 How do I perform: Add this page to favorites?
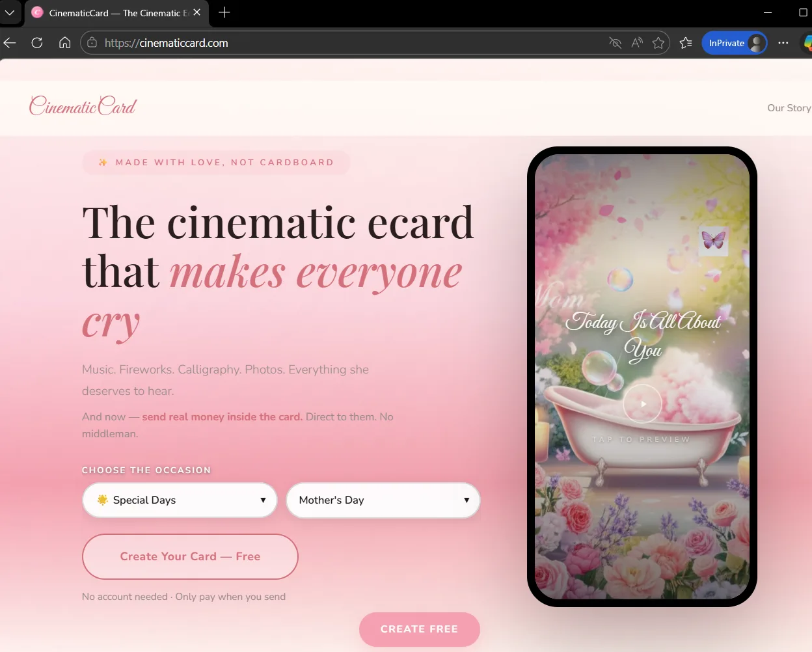coord(658,42)
